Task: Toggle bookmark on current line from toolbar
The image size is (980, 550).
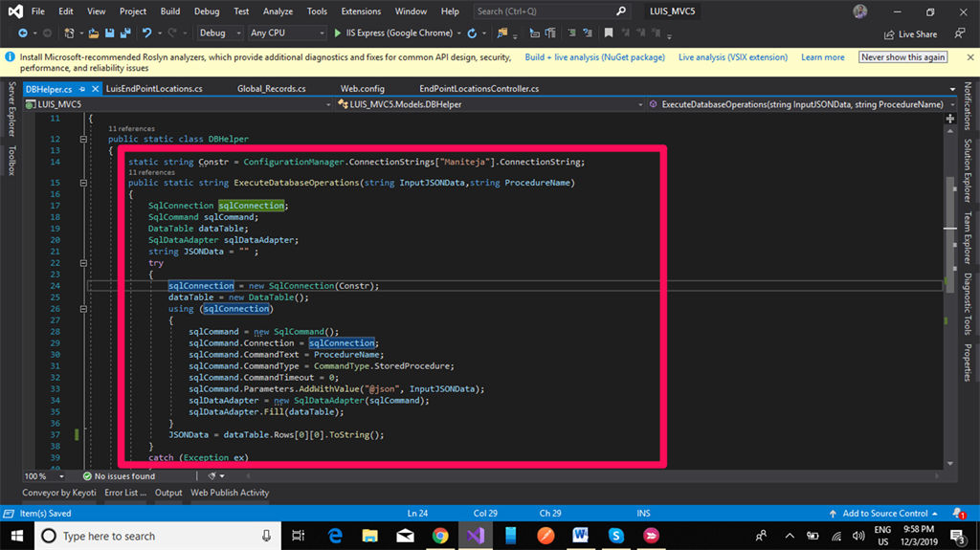Action: [x=608, y=33]
